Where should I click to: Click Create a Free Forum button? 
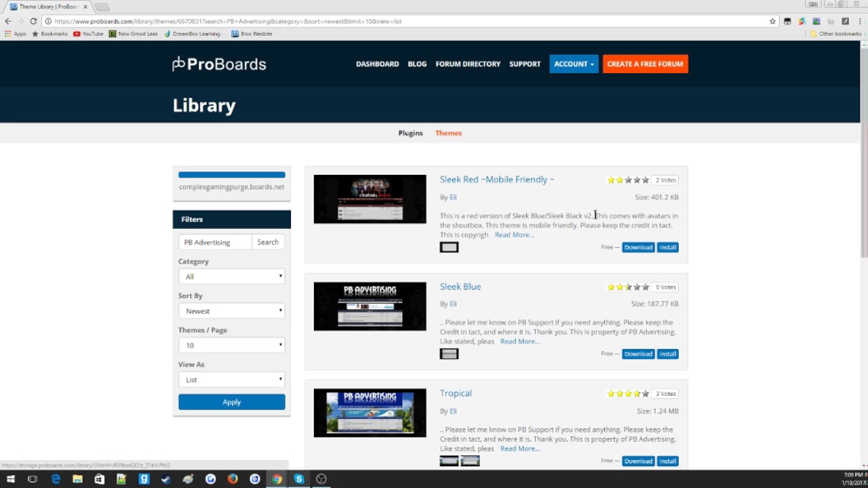pyautogui.click(x=645, y=64)
